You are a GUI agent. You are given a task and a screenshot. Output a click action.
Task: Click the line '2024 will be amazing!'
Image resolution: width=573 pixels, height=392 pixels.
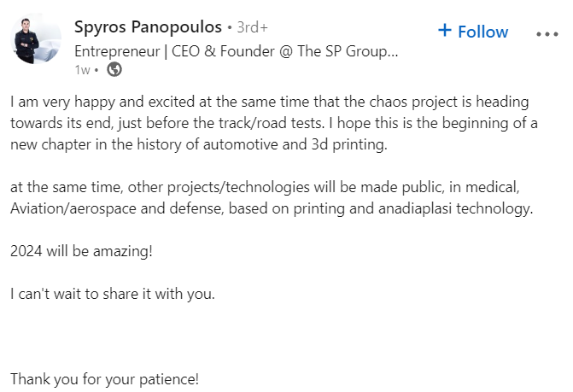click(81, 251)
